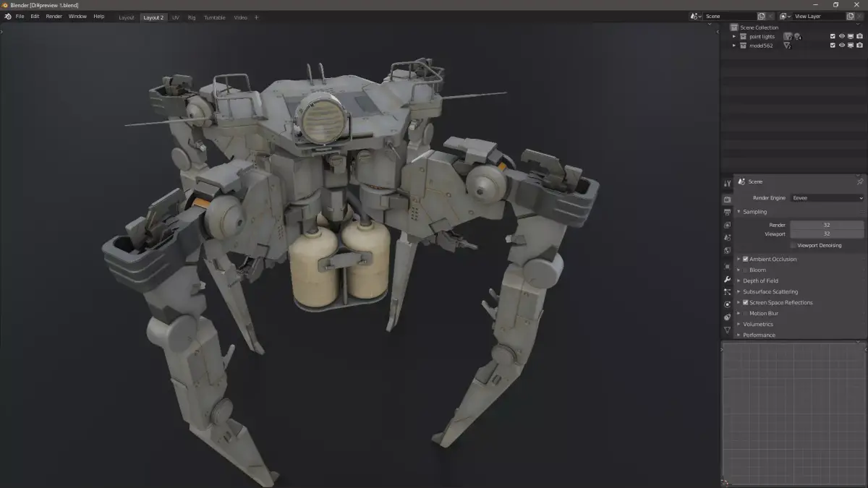Open the File menu
The width and height of the screenshot is (868, 488).
[x=20, y=16]
